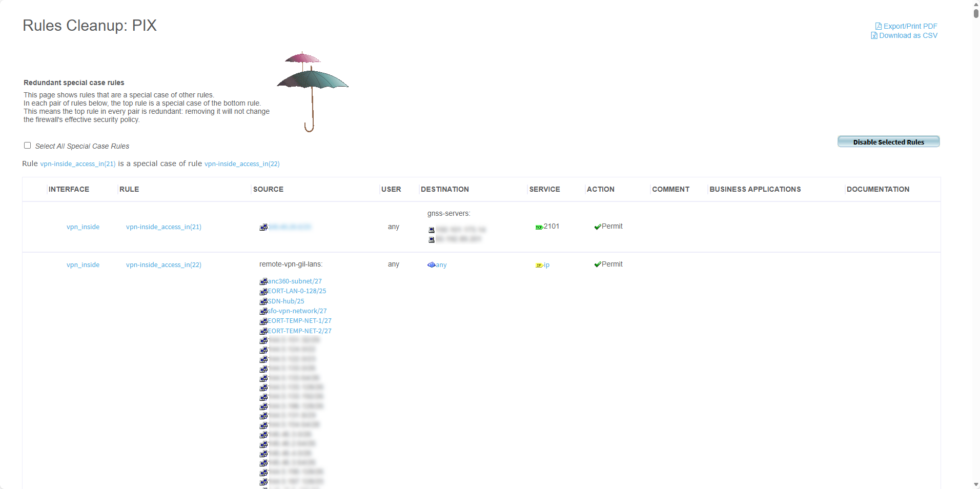Click the network icon beside anc360-subnet/27
This screenshot has height=489, width=980.
point(263,281)
